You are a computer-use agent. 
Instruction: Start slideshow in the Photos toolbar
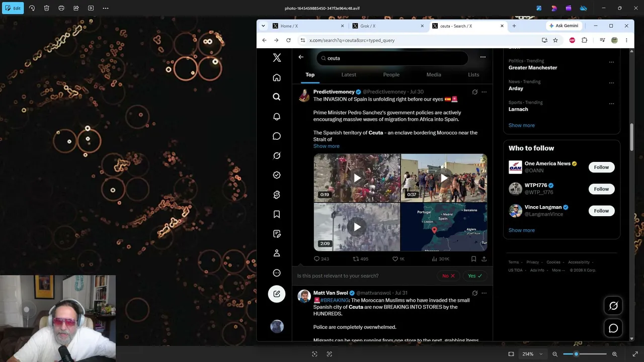(x=91, y=8)
